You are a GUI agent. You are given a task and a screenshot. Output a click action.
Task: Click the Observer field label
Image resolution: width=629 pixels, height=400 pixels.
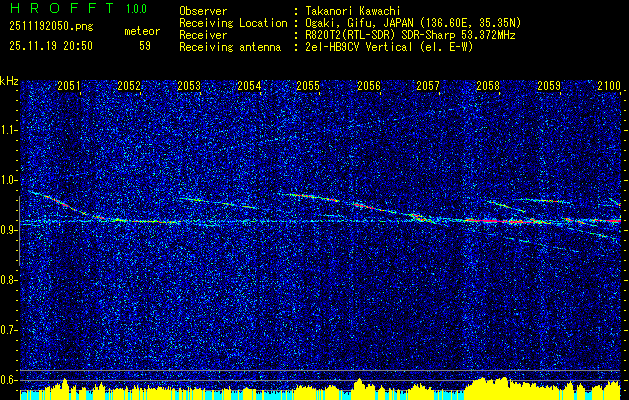[x=203, y=11]
